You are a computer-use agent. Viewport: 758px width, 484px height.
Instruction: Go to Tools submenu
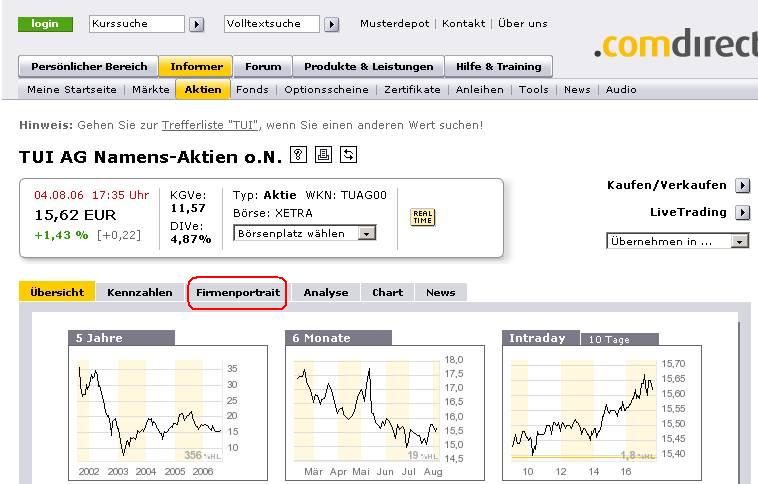click(x=534, y=89)
